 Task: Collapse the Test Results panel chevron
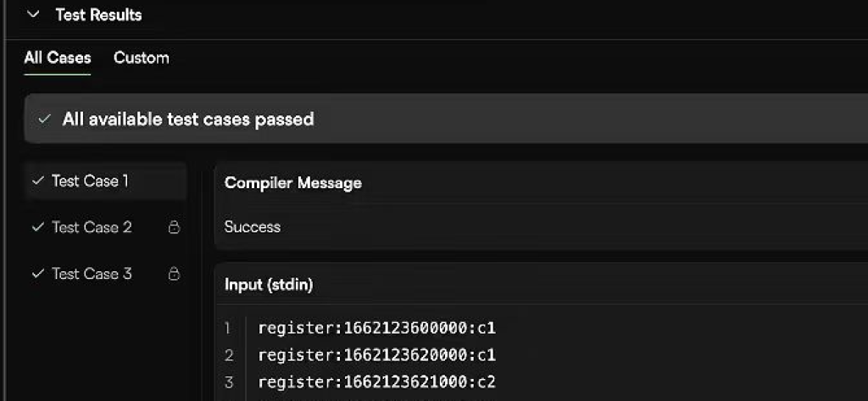tap(33, 15)
